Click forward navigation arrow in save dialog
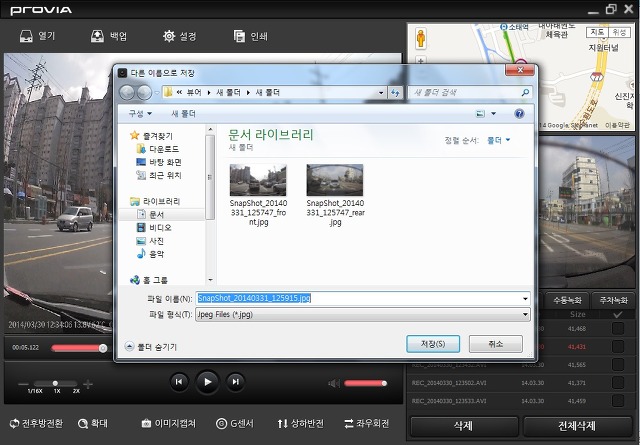This screenshot has width=640, height=445. (144, 93)
